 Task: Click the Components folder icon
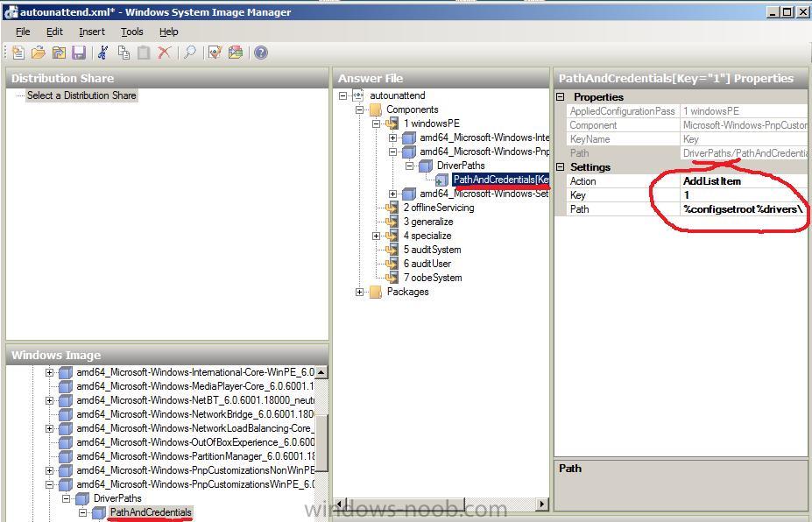[376, 109]
